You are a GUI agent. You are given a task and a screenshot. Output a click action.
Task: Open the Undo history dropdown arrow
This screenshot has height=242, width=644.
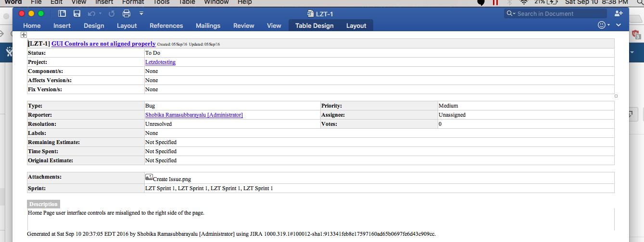coord(100,13)
